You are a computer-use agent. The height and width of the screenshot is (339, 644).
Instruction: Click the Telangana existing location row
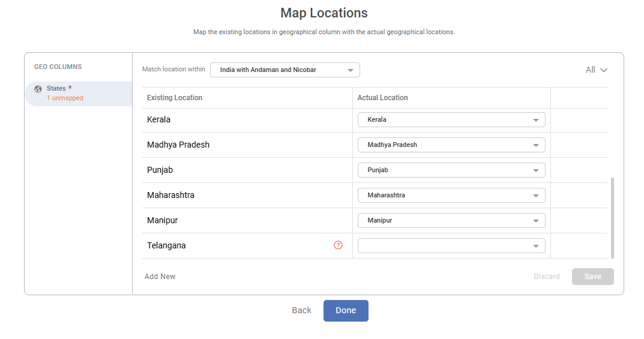pyautogui.click(x=166, y=246)
